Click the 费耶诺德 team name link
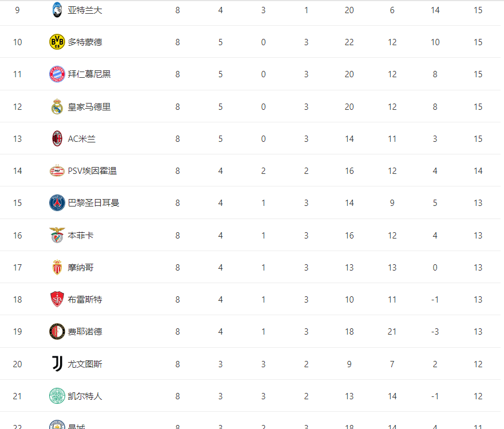The height and width of the screenshot is (429, 504). pos(85,331)
